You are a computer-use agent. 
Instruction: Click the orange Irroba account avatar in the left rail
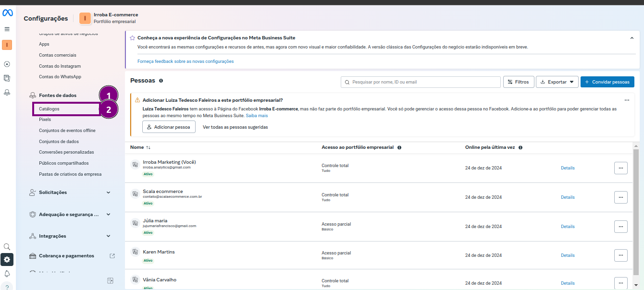[x=7, y=45]
